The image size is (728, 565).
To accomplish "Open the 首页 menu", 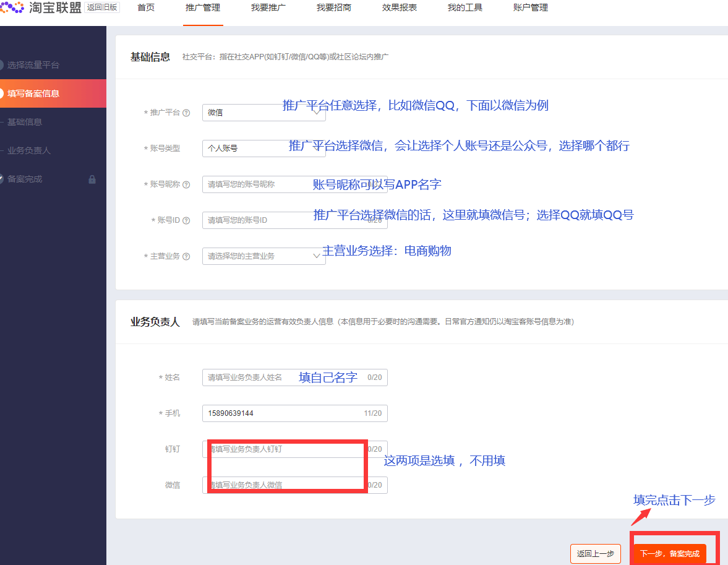I will click(146, 8).
